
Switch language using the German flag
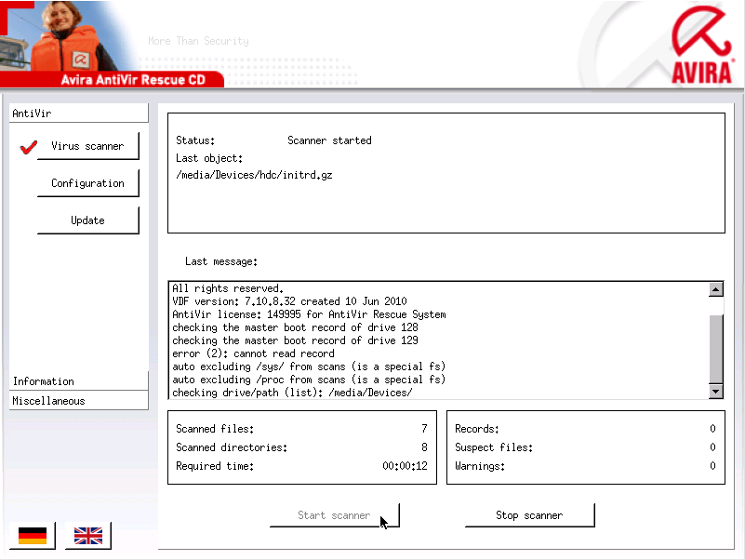33,535
